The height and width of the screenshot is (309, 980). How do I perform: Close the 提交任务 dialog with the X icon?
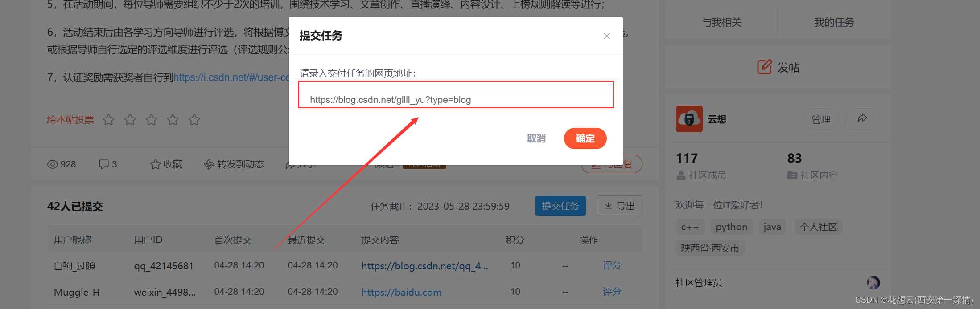point(606,36)
